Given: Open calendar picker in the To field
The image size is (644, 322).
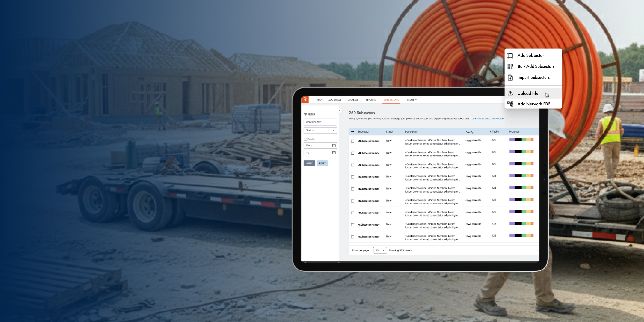Looking at the screenshot, I should point(334,153).
